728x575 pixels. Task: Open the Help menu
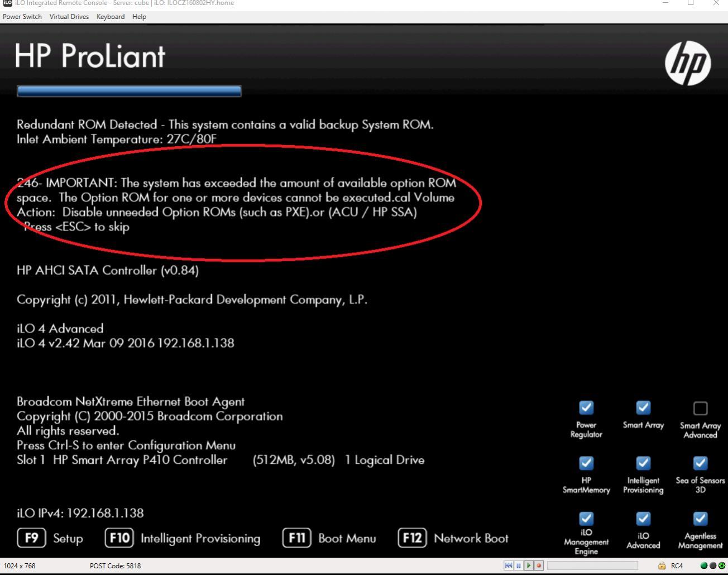pos(139,17)
